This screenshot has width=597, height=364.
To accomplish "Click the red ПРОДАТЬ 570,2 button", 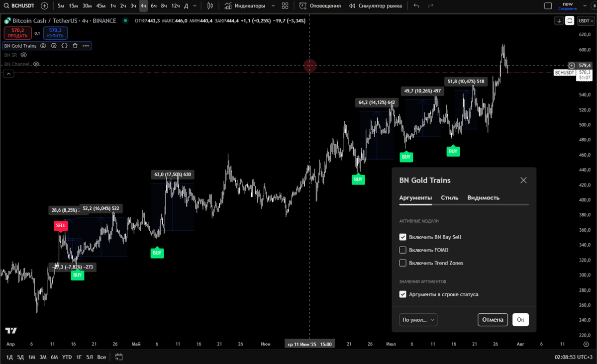I will [17, 33].
